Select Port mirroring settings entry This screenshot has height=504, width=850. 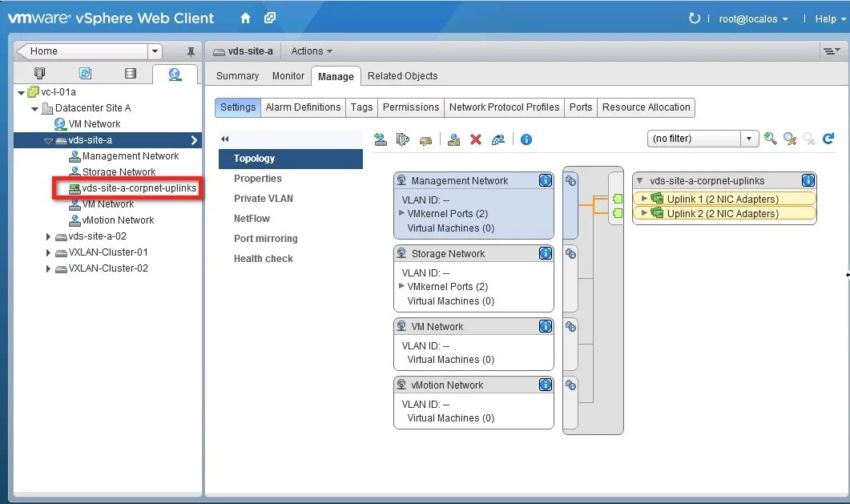pos(291,239)
